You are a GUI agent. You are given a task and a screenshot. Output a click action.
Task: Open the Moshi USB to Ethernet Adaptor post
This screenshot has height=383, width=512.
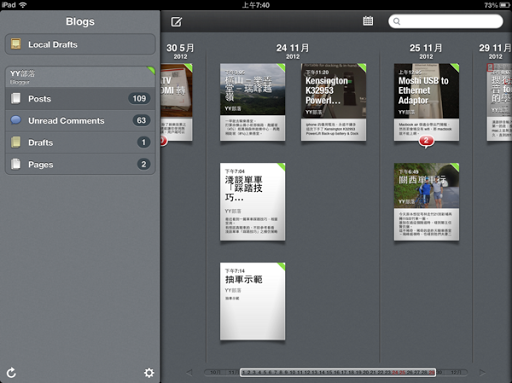click(x=426, y=102)
